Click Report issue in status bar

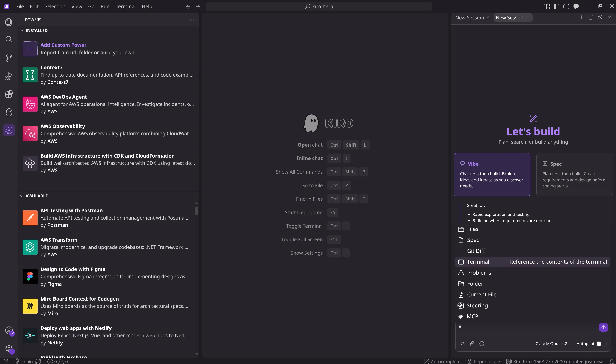coord(483,361)
